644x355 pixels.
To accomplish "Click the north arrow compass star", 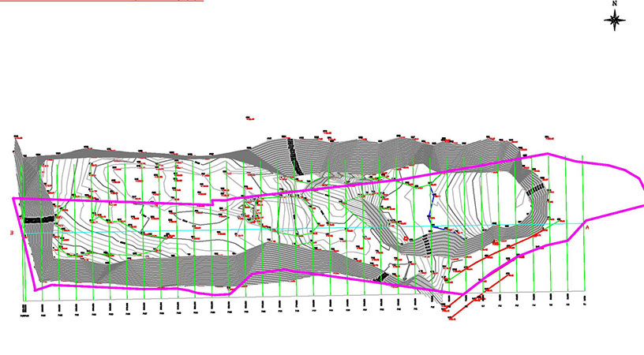I will coord(615,21).
